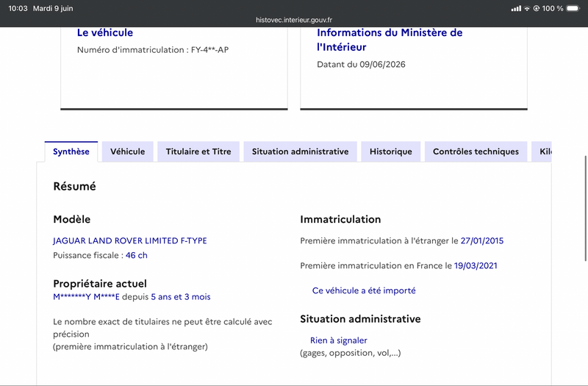The width and height of the screenshot is (588, 386).
Task: Open the Synthèse tab
Action: point(71,151)
